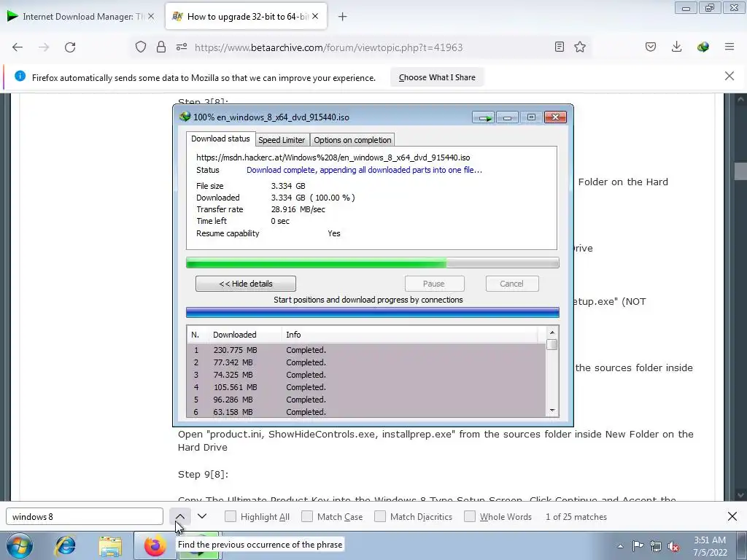
Task: Launch Internet Explorer from taskbar
Action: point(65,545)
